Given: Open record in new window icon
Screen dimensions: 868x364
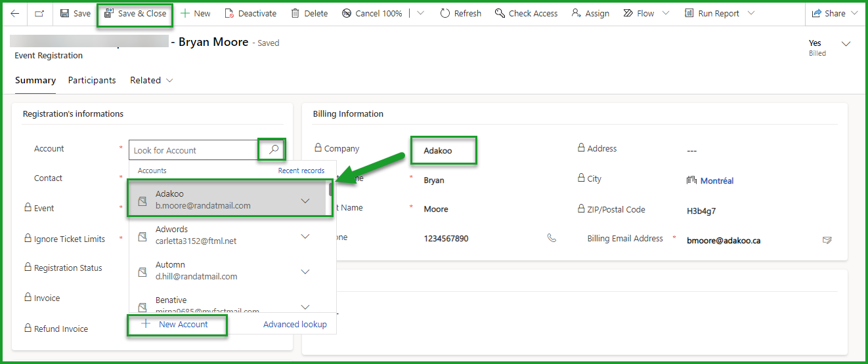Looking at the screenshot, I should [x=39, y=13].
